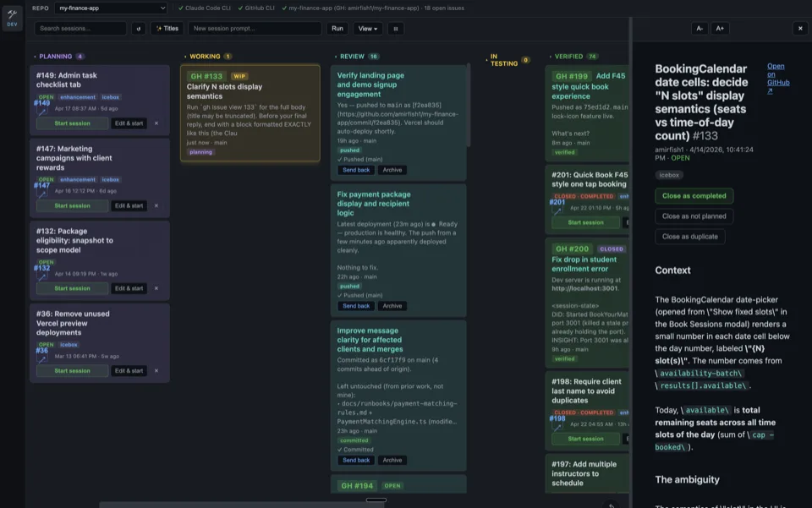
Task: Open the View dropdown menu
Action: click(x=368, y=29)
